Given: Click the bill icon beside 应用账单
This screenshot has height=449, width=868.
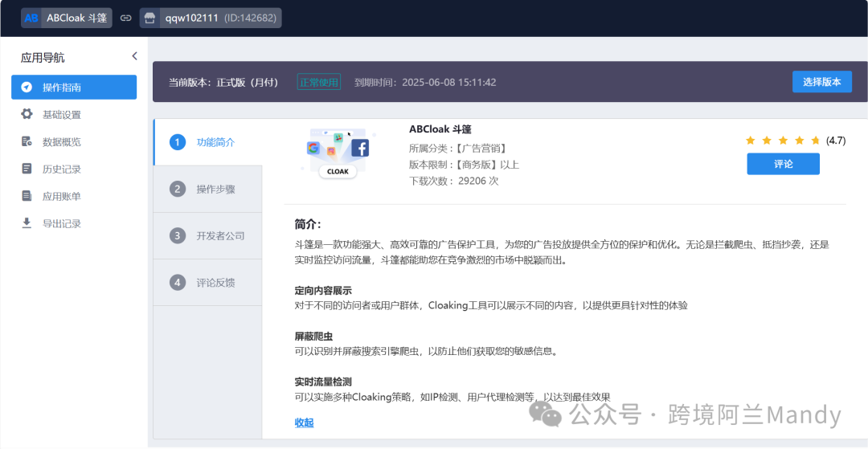Looking at the screenshot, I should (x=27, y=196).
